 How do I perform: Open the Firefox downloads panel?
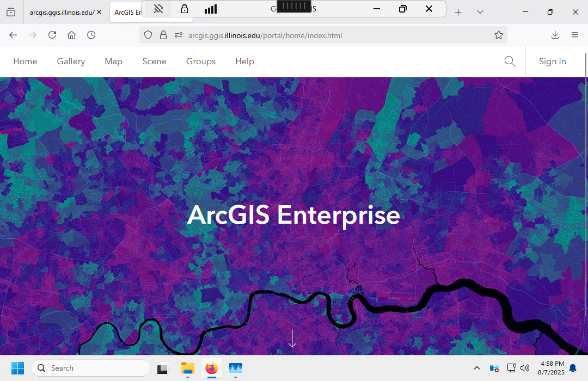tap(555, 35)
